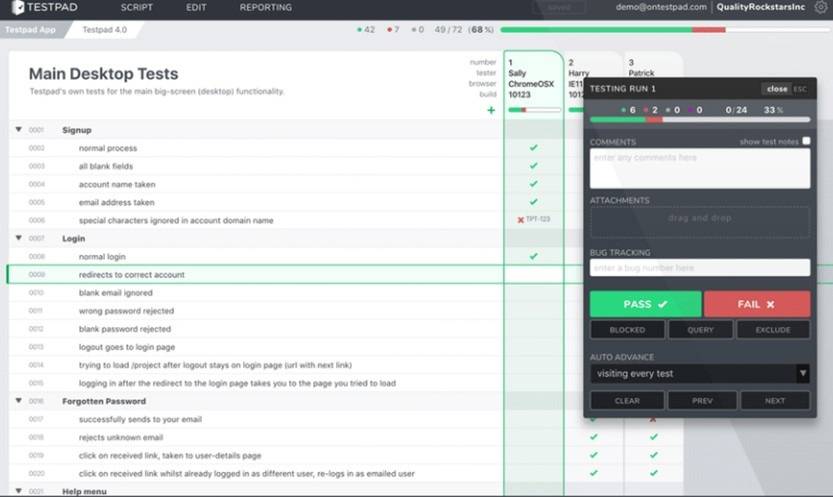Image resolution: width=833 pixels, height=497 pixels.
Task: Click the Testing Run 1 progress bar
Action: coord(700,119)
